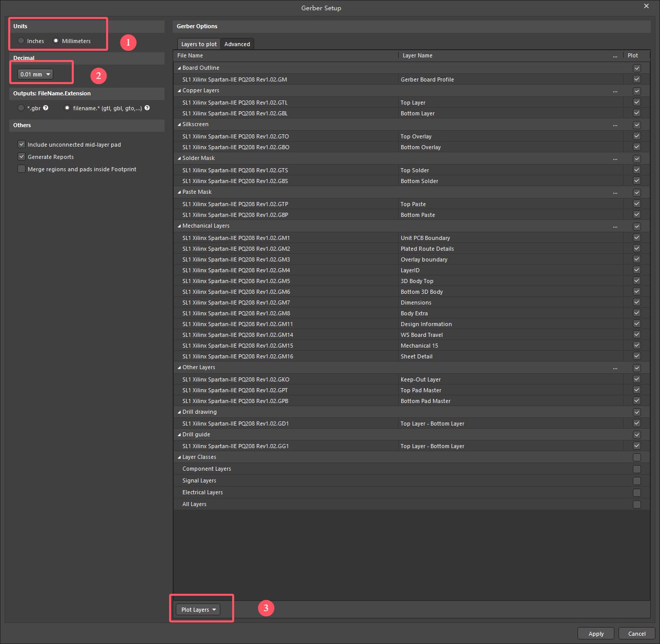Click help icon next to filename.* option
660x644 pixels.
(147, 108)
